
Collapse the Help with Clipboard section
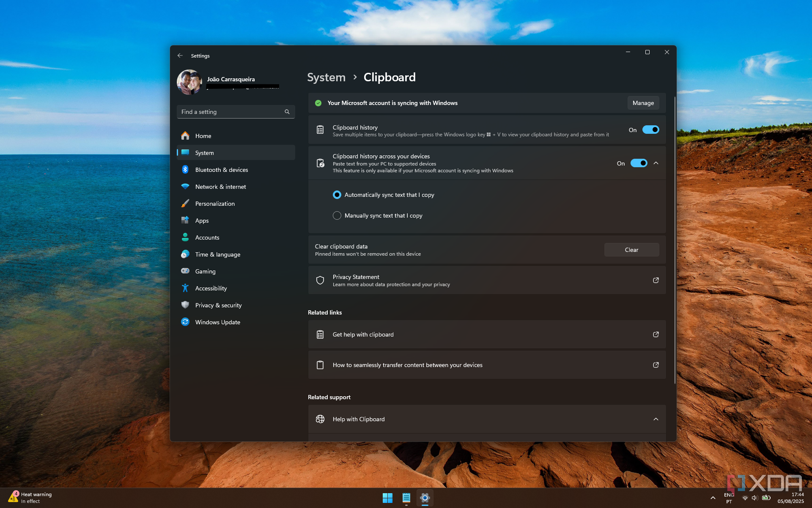click(656, 419)
